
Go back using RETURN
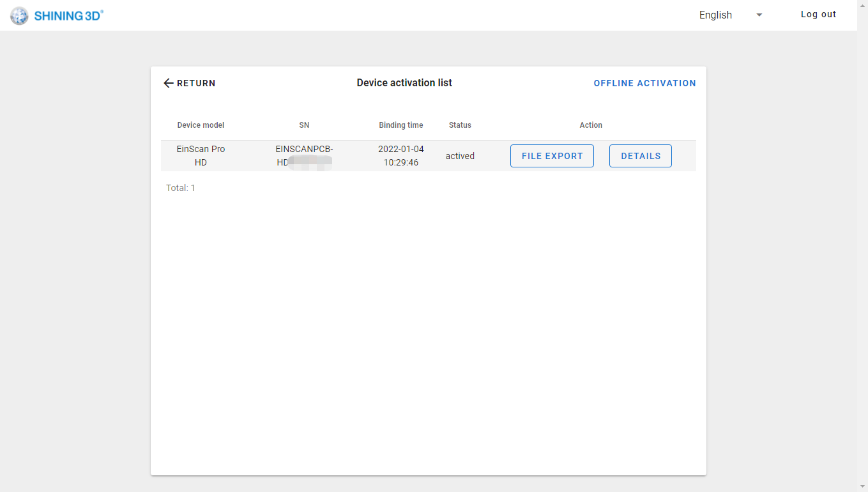click(x=190, y=83)
